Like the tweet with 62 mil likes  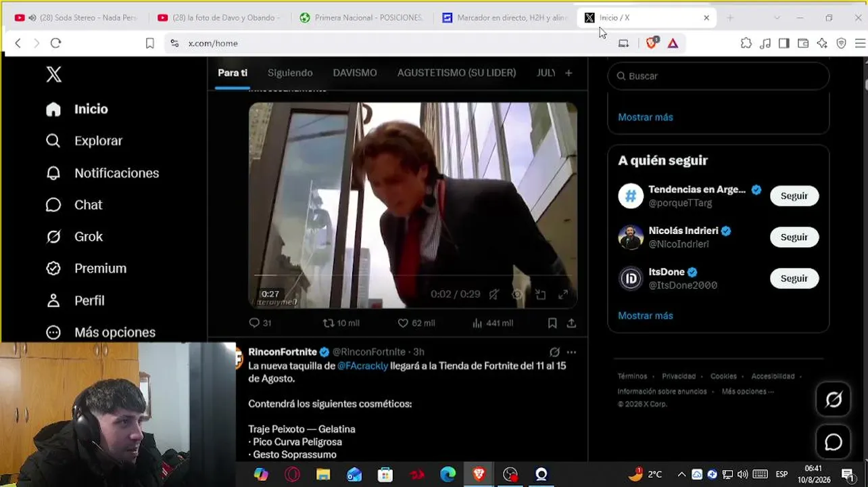pyautogui.click(x=416, y=323)
